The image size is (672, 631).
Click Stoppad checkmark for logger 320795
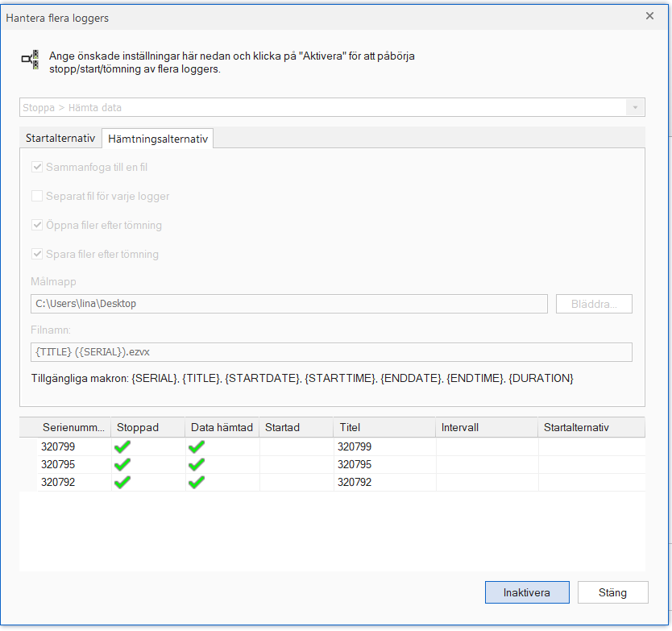[x=122, y=464]
